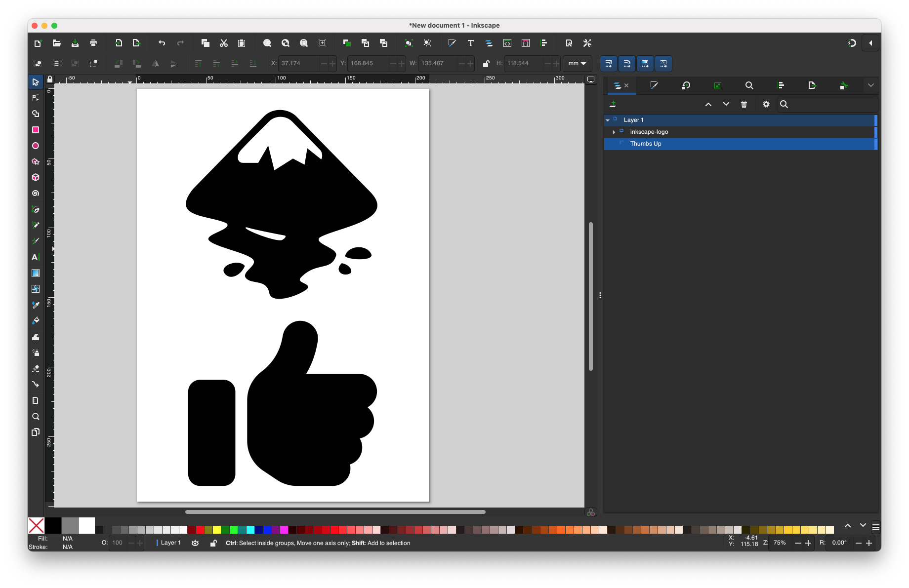The image size is (909, 588).
Task: Pick the black color swatch
Action: (53, 526)
